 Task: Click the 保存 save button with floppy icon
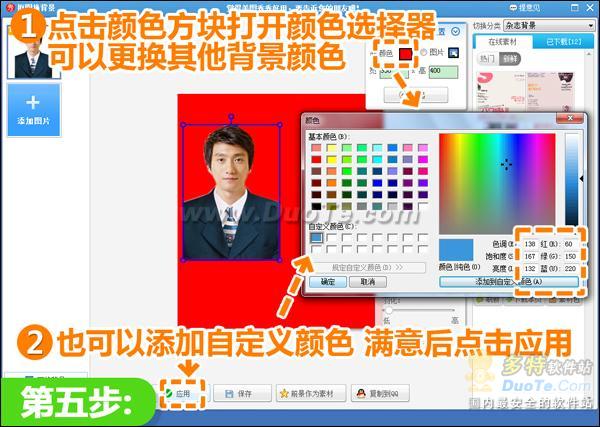242,393
